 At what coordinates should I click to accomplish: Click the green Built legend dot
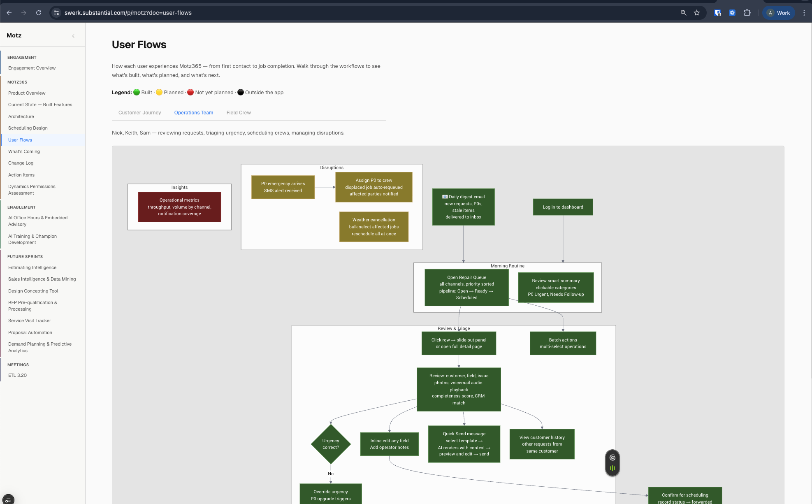(x=137, y=92)
